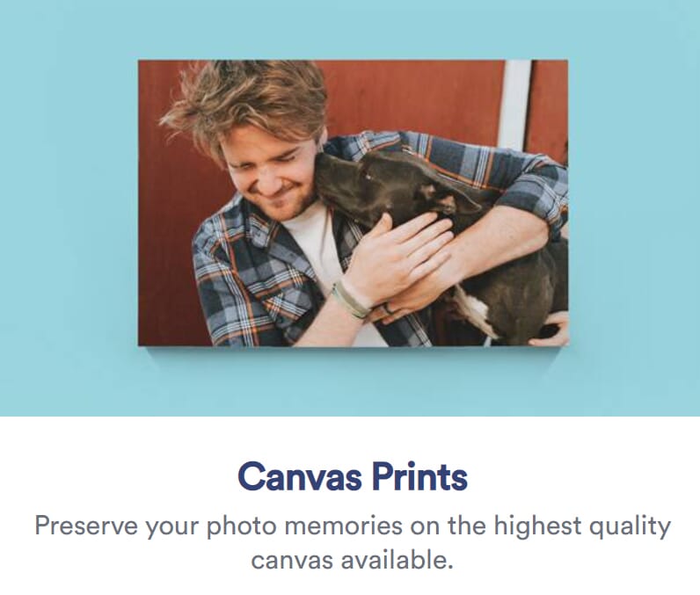Click the word 'Prints' in the heading
This screenshot has height=595, width=700.
[419, 476]
